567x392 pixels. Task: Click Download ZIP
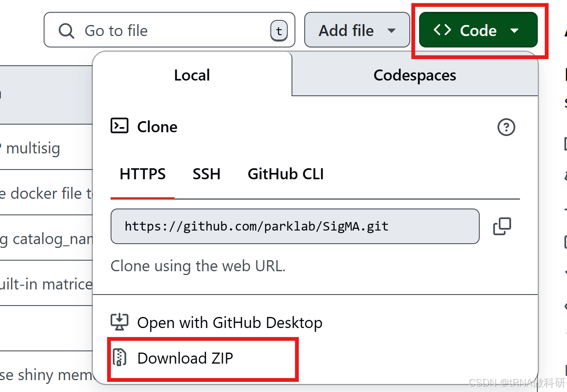click(185, 358)
